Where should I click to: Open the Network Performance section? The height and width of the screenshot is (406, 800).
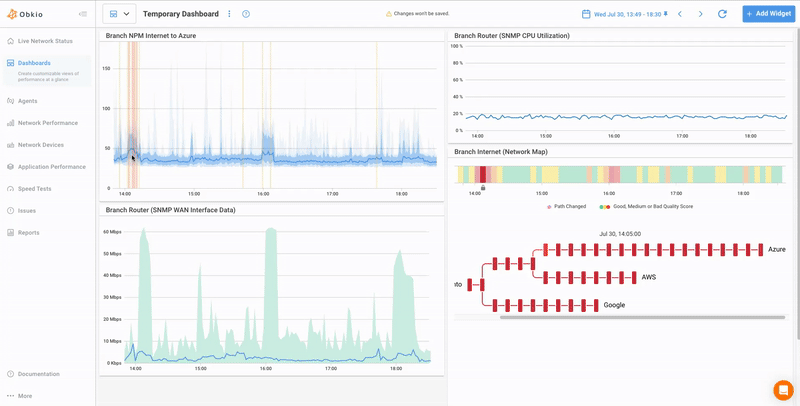click(x=47, y=123)
